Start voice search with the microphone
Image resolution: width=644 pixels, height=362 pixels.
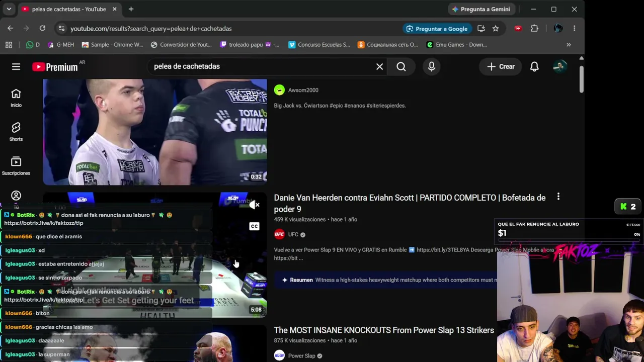point(432,66)
